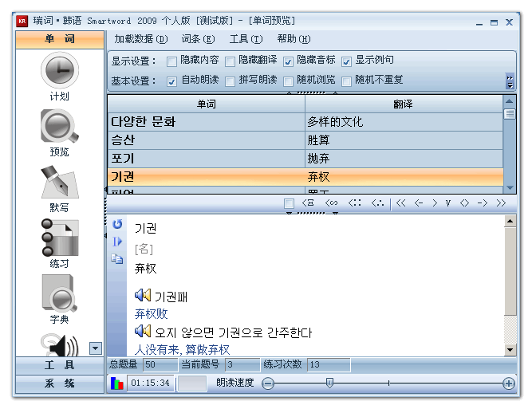Image resolution: width=532 pixels, height=409 pixels.
Task: Go to next word with -> arrow
Action: click(483, 203)
